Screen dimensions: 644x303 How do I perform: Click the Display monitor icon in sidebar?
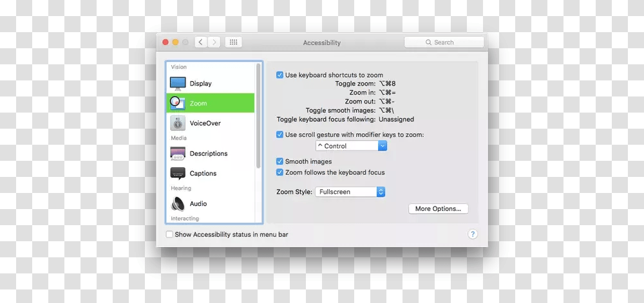coord(178,84)
